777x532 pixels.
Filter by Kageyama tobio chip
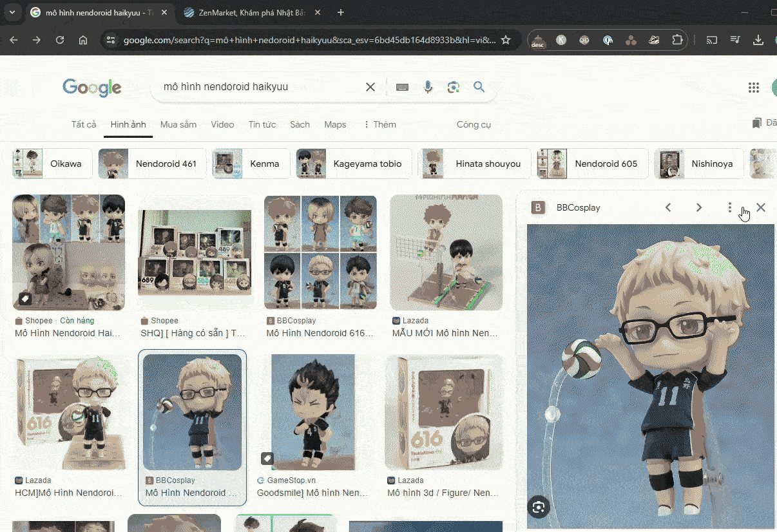(352, 164)
